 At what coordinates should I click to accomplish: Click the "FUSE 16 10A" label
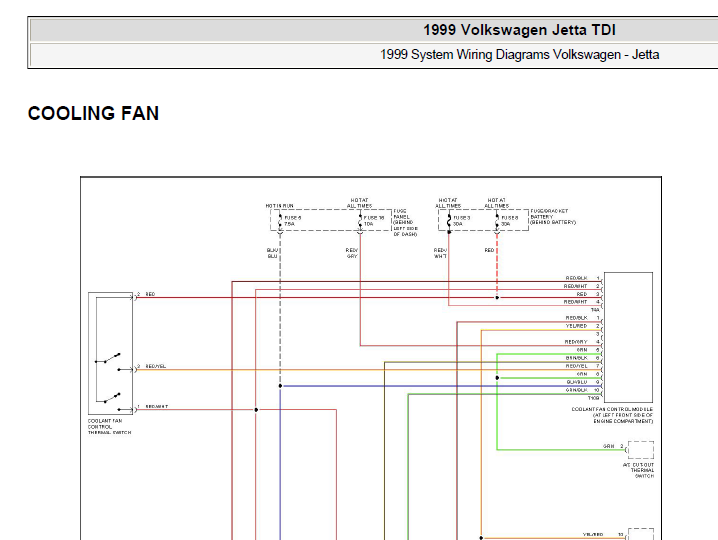[374, 221]
